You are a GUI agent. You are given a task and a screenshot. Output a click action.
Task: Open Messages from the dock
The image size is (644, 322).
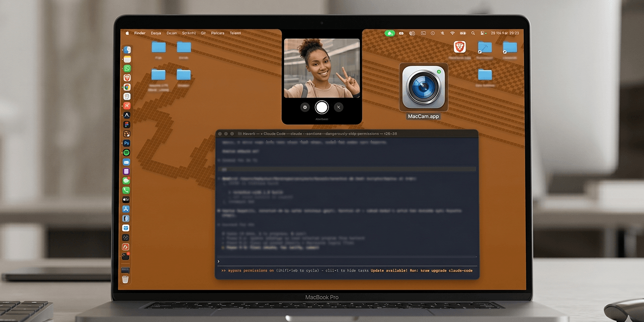coord(127,181)
